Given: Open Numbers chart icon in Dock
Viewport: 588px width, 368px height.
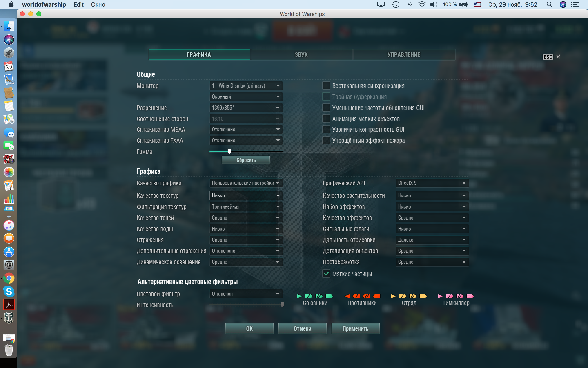Looking at the screenshot, I should click(x=9, y=199).
